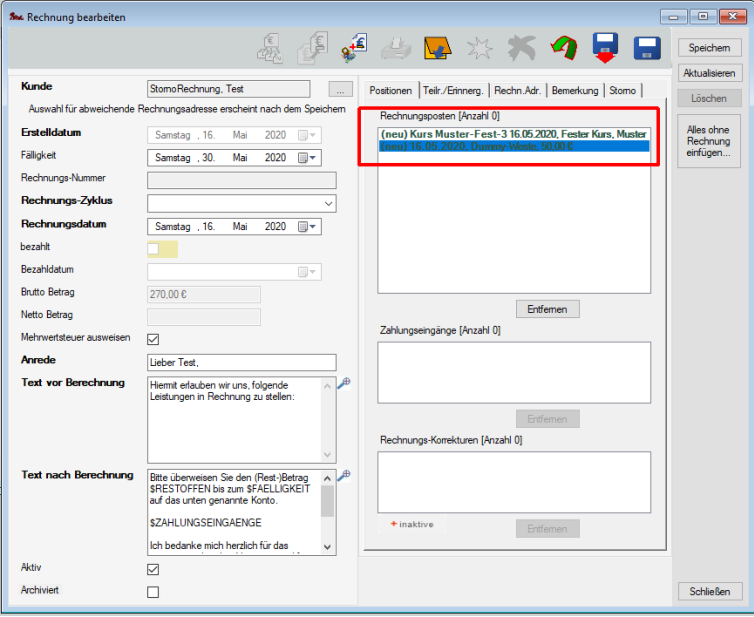
Task: Open the Rechn.Adr. tab
Action: (519, 90)
